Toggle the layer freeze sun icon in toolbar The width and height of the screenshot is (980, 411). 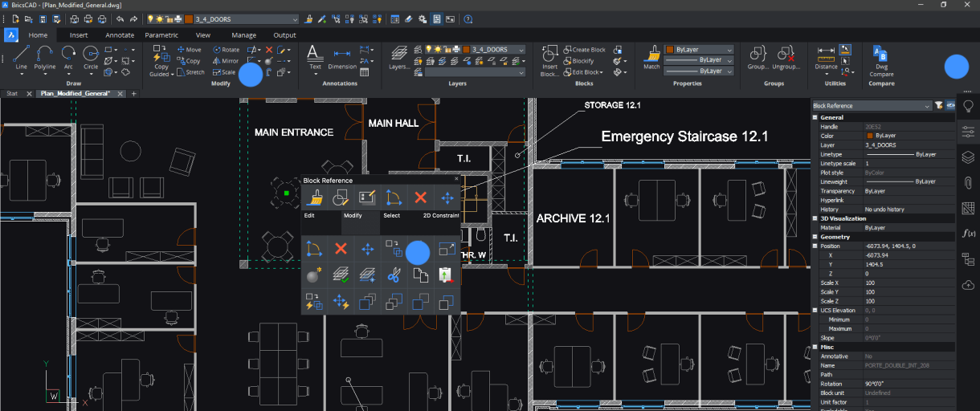(160, 18)
